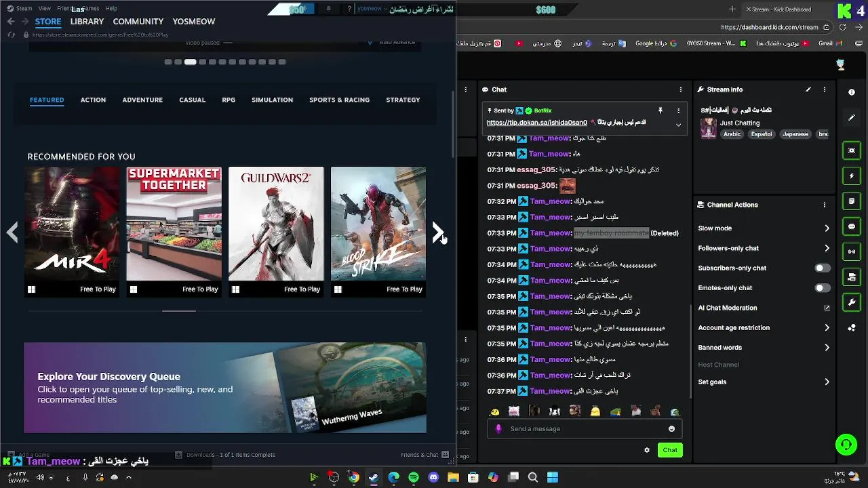The image size is (868, 488).
Task: Open Spotify from the taskbar
Action: [414, 478]
